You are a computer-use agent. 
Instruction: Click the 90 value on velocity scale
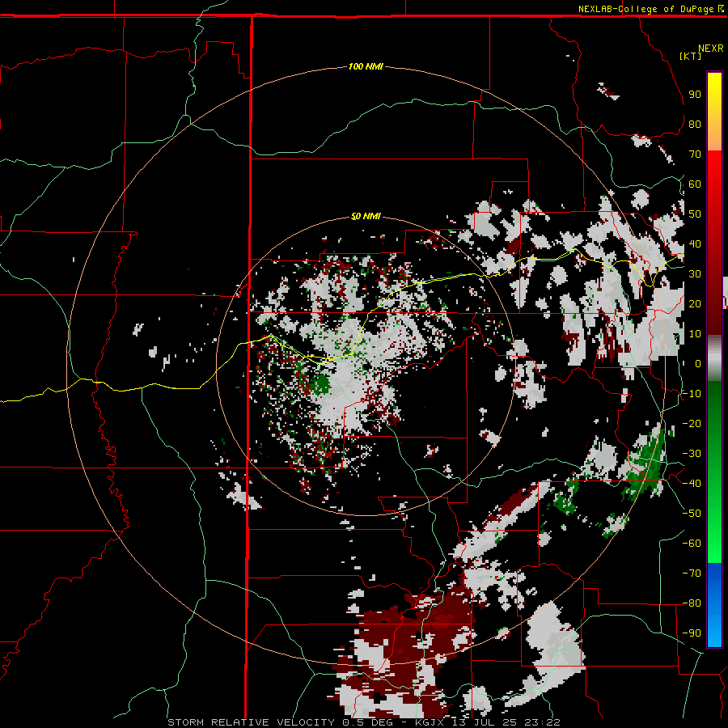tap(695, 95)
